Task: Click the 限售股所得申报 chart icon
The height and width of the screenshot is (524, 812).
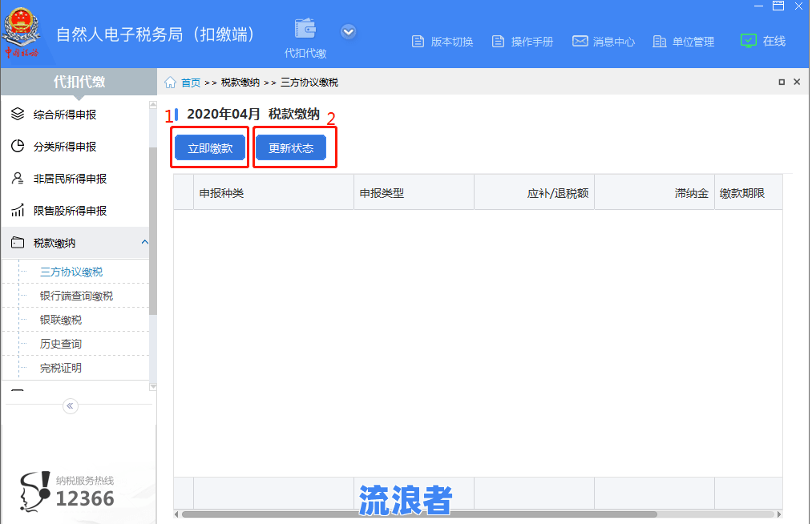Action: (18, 210)
